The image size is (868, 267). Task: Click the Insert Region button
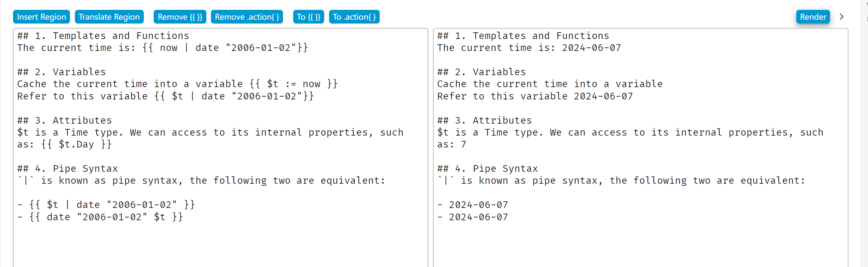41,17
